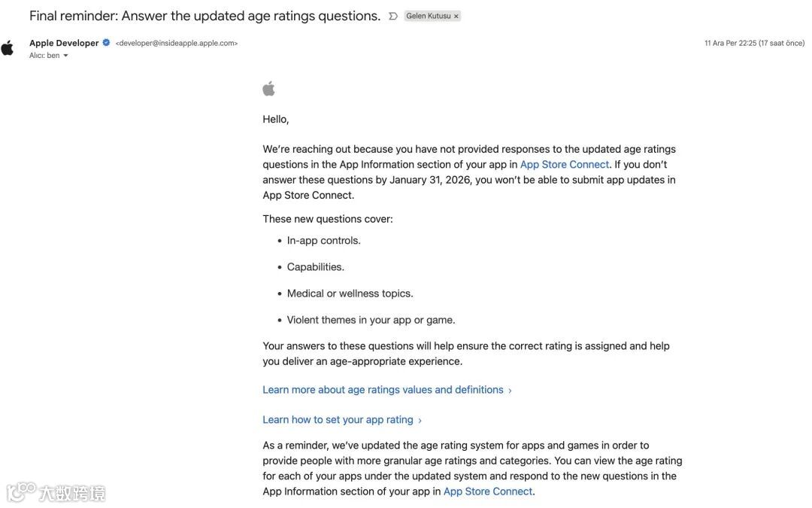
Task: Click the watermark logo in bottom-left corner
Action: (56, 493)
